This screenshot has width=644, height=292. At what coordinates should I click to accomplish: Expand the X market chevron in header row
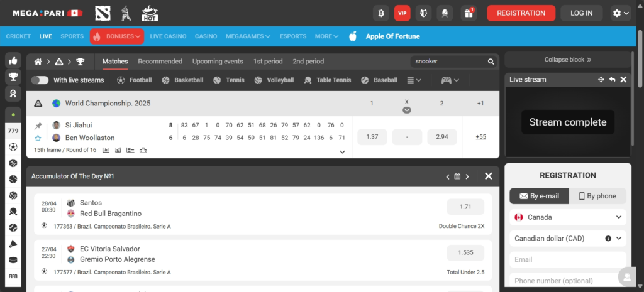407,110
